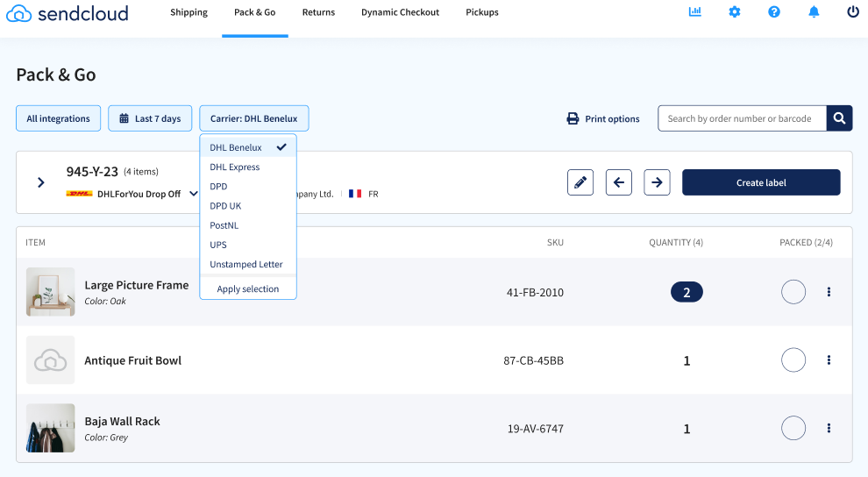Click the pencil edit order button
Screen dimensions: 868x477
point(580,182)
